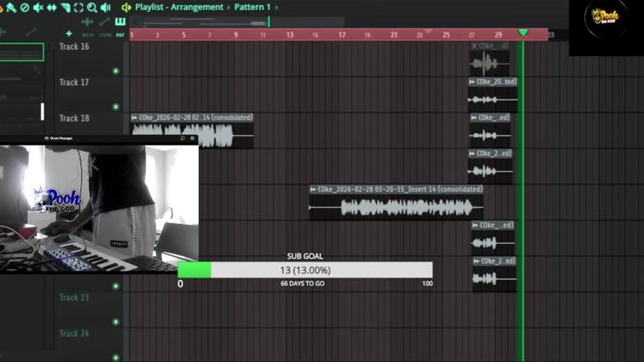644x362 pixels.
Task: Select Track 23 header
Action: click(74, 298)
